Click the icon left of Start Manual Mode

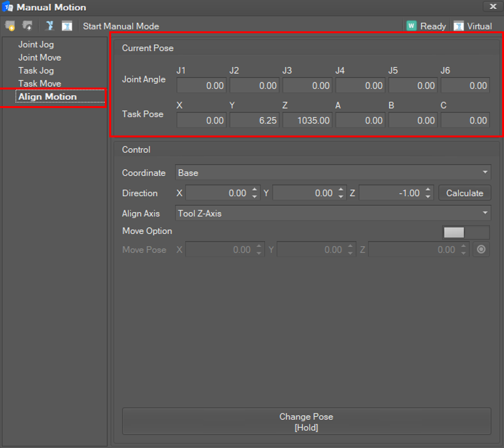click(x=67, y=26)
